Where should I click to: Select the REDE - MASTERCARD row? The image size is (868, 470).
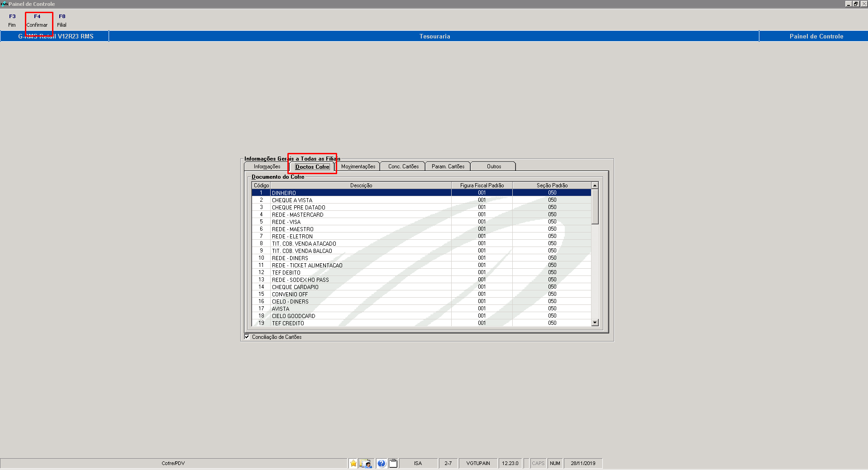click(421, 214)
